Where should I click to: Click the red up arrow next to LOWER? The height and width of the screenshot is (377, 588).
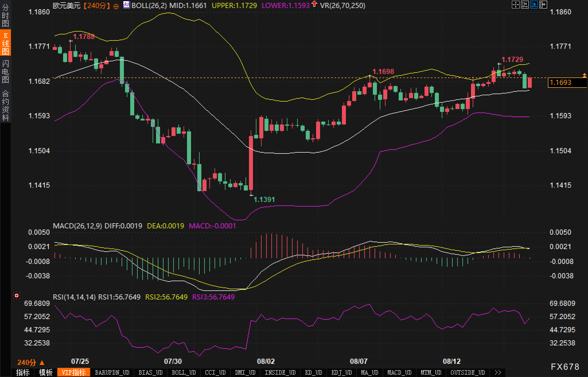pos(314,4)
